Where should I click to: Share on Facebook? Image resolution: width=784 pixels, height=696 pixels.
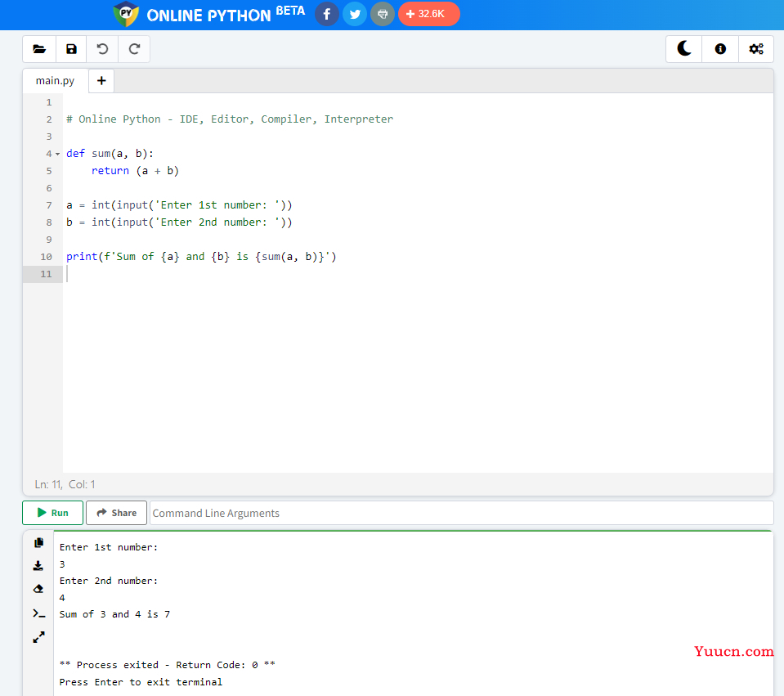pos(326,14)
